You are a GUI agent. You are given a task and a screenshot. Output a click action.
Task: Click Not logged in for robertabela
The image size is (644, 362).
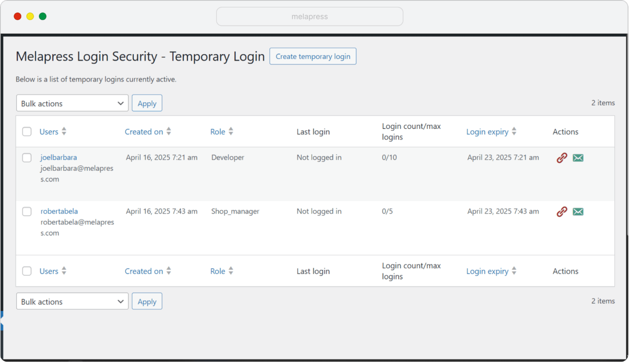(319, 211)
